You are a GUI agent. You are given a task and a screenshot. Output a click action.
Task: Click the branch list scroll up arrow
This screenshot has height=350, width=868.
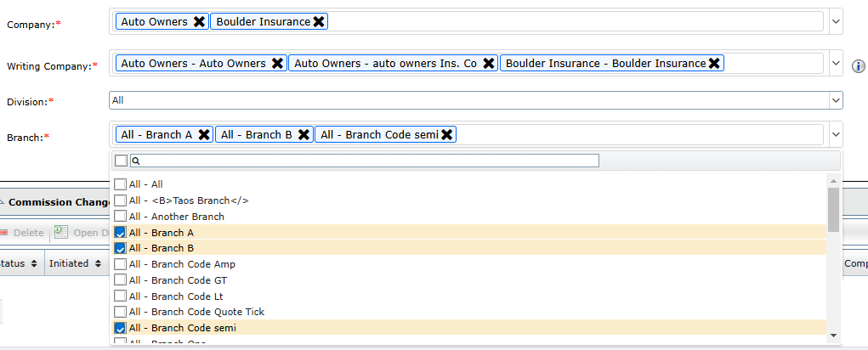pyautogui.click(x=833, y=180)
